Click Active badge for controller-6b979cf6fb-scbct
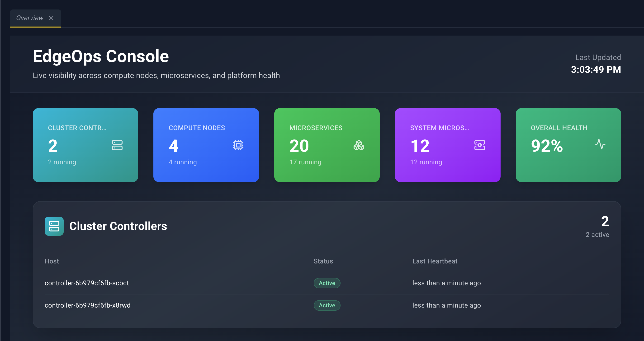Screen dimensions: 644x341 coord(327,283)
